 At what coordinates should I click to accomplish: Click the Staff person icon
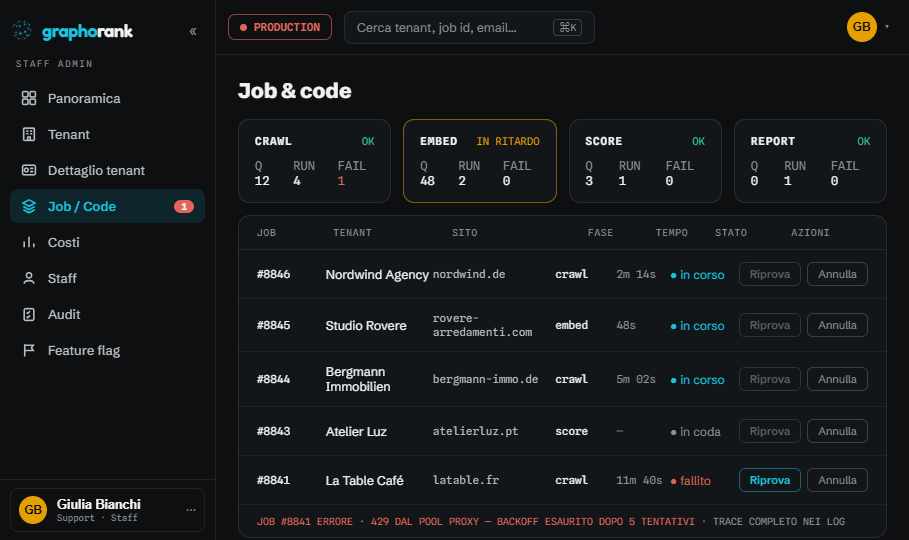tap(29, 278)
